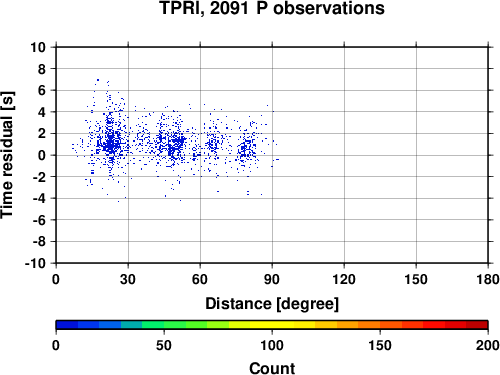Click x-axis tick label '120'
The image size is (500, 375).
click(x=344, y=279)
